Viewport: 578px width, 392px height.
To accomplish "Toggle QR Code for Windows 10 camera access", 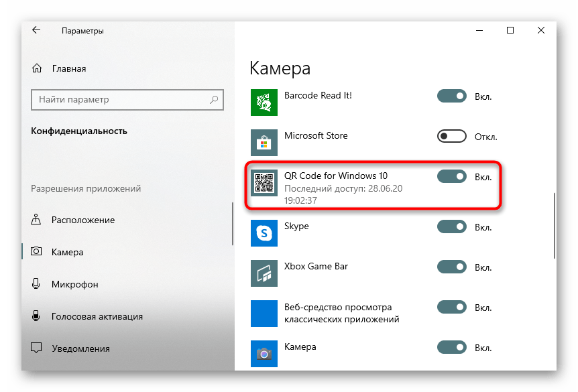I will click(x=451, y=176).
